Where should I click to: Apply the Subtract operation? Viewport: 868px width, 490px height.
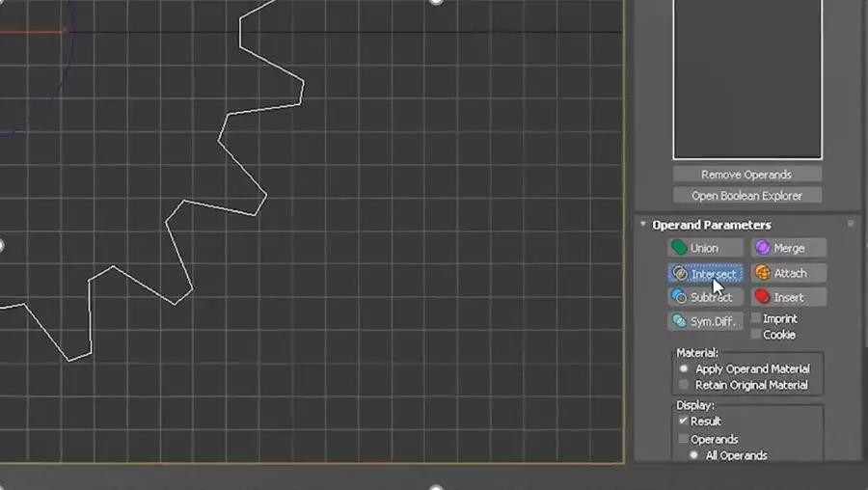(x=705, y=297)
